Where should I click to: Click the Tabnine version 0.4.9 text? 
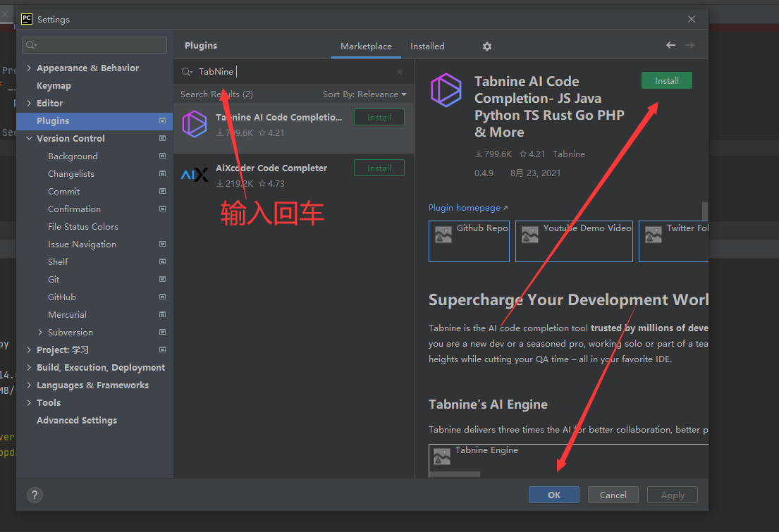coord(484,173)
